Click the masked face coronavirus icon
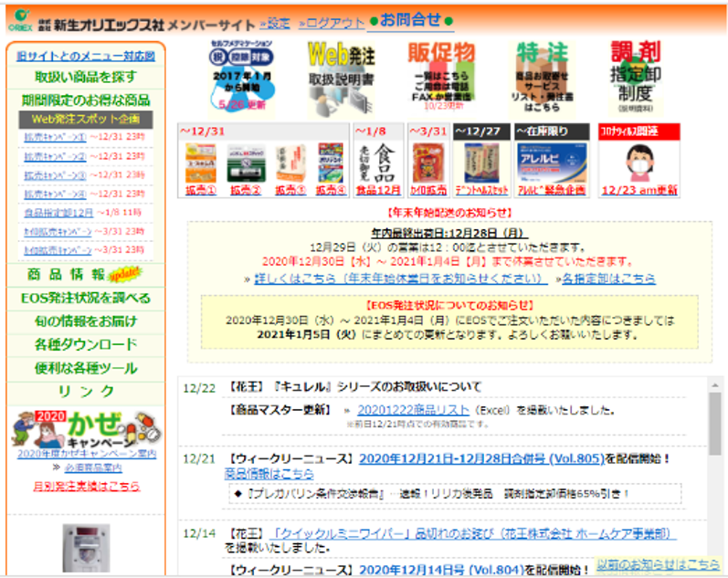The image size is (728, 578). 640,163
